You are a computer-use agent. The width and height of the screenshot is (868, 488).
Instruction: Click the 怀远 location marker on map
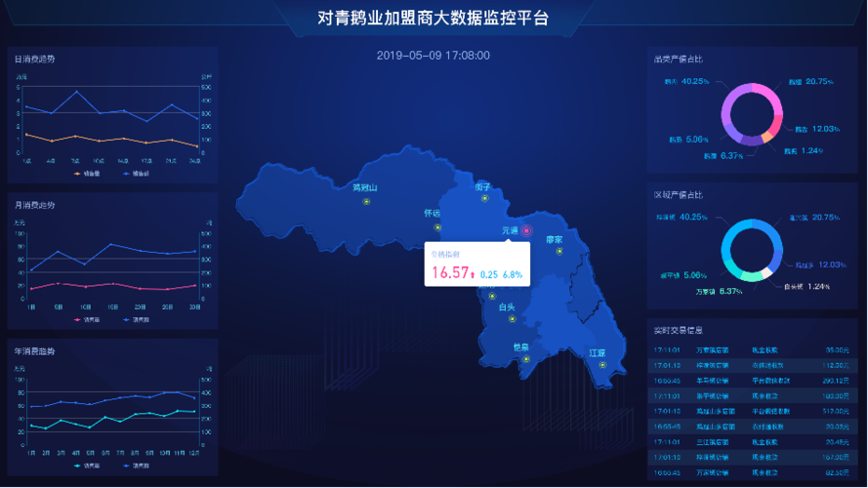coord(437,226)
